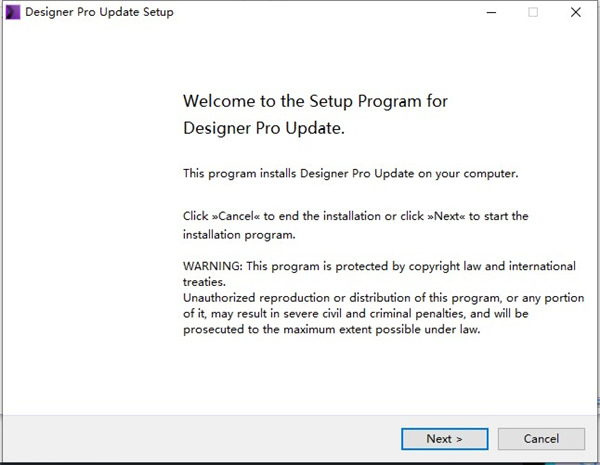Click the "Designer Pro Update Setup" window title
The image size is (600, 465).
99,12
